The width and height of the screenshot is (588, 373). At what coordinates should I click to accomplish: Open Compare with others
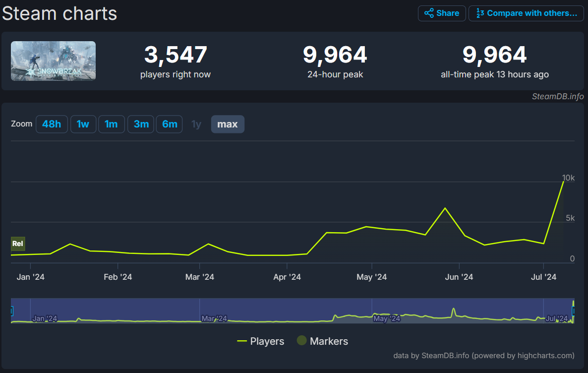527,13
